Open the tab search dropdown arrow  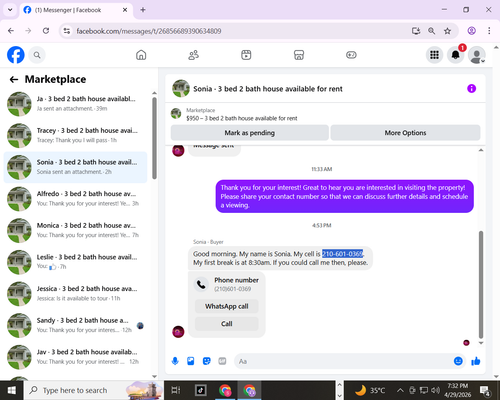coord(10,10)
